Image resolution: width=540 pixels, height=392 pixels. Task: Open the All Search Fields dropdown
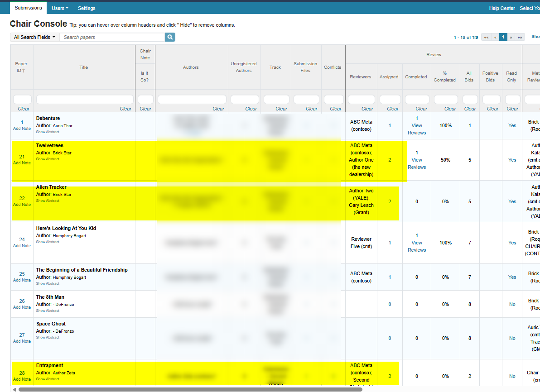[x=34, y=37]
